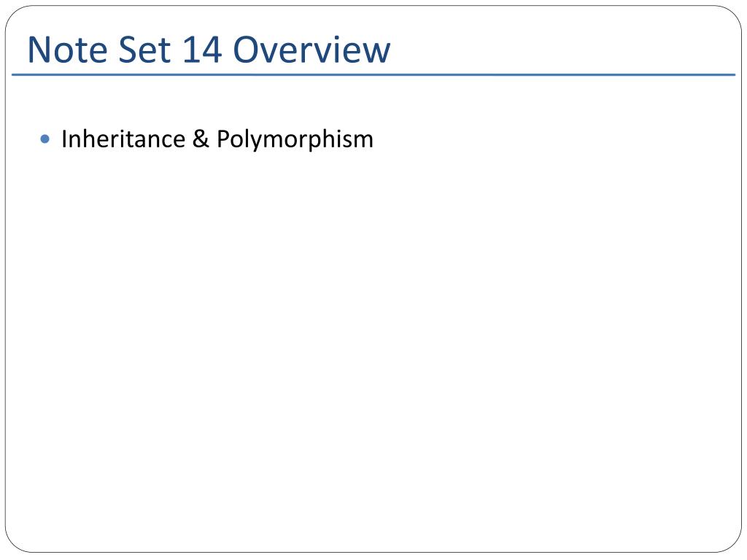Click the rounded top-right corner of slide border

tap(732, 15)
